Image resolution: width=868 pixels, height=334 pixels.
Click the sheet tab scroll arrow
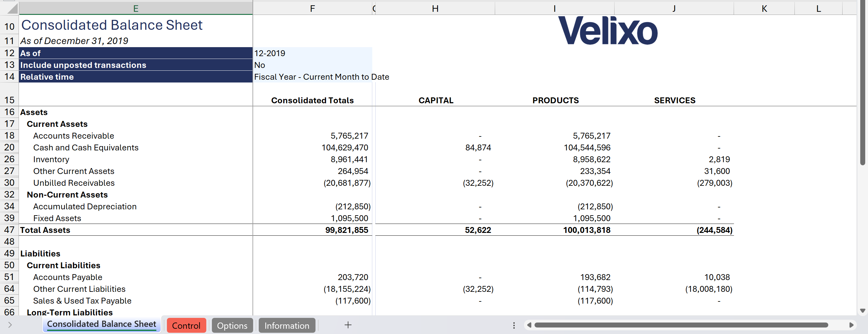click(10, 325)
